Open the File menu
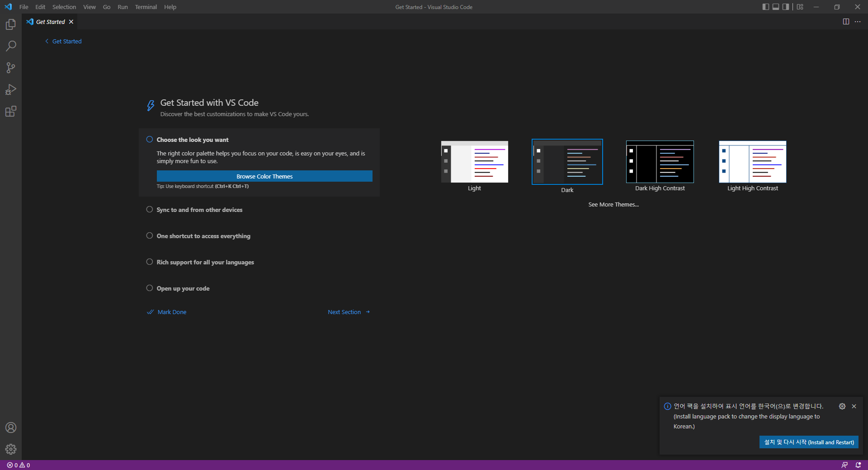The width and height of the screenshot is (868, 470). click(24, 7)
